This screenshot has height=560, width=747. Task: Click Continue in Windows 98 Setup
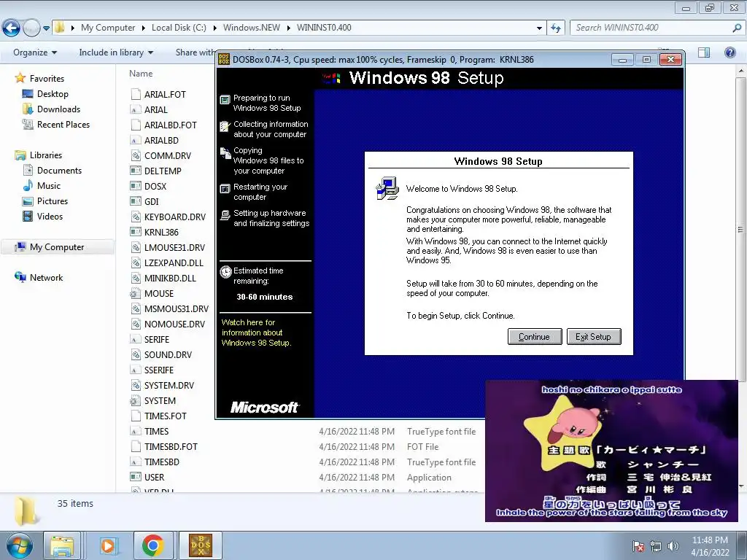pyautogui.click(x=534, y=337)
